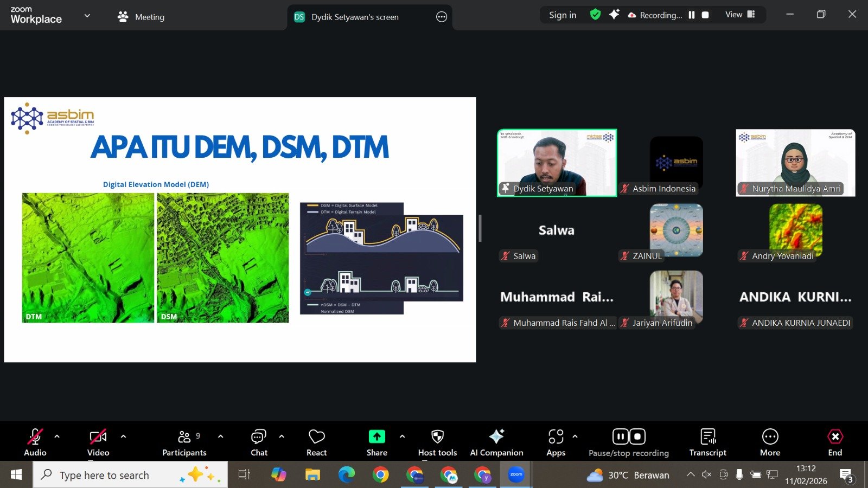
Task: Expand audio options chevron
Action: coord(57,436)
